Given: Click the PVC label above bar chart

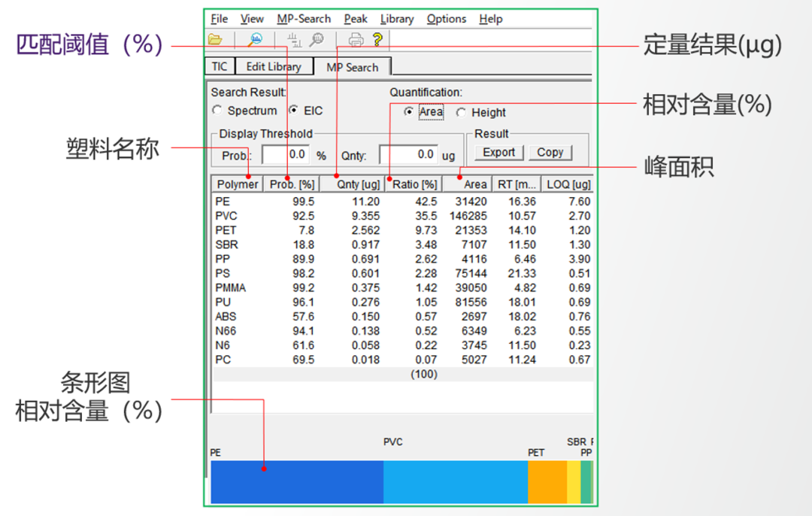Looking at the screenshot, I should [393, 442].
